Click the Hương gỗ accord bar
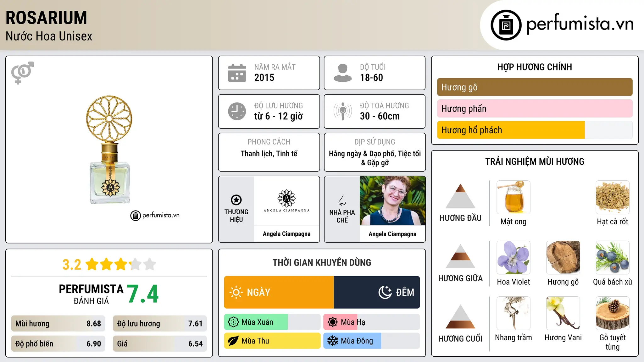This screenshot has height=362, width=644. (x=535, y=87)
